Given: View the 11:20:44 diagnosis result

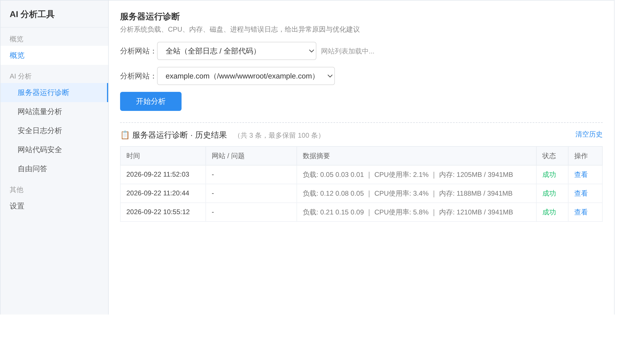Looking at the screenshot, I should (581, 193).
